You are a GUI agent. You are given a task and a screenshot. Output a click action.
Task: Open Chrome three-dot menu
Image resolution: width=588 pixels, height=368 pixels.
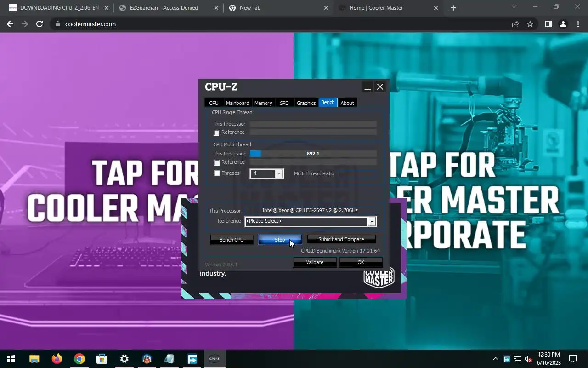(x=578, y=24)
